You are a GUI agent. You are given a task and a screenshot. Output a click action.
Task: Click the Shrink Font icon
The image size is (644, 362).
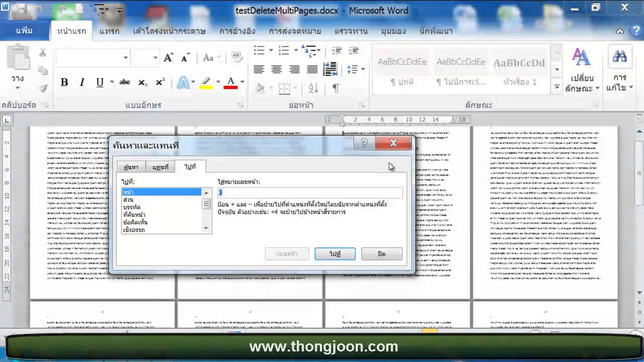186,58
